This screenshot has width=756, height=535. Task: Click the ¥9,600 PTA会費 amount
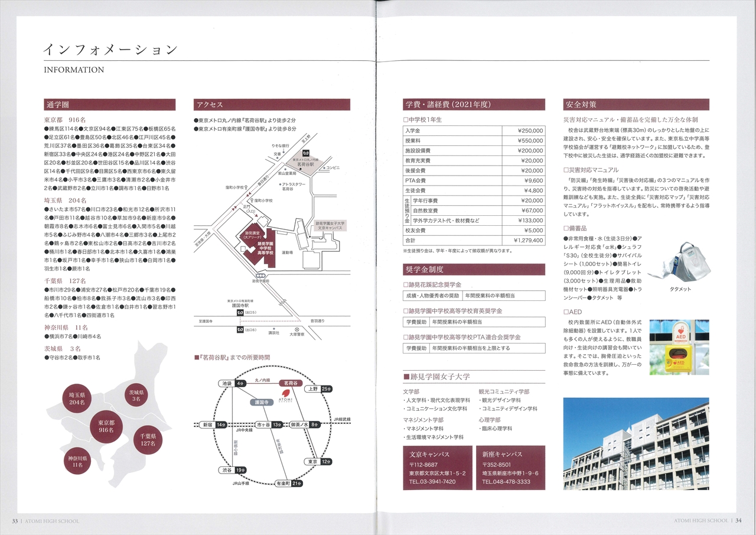click(533, 181)
